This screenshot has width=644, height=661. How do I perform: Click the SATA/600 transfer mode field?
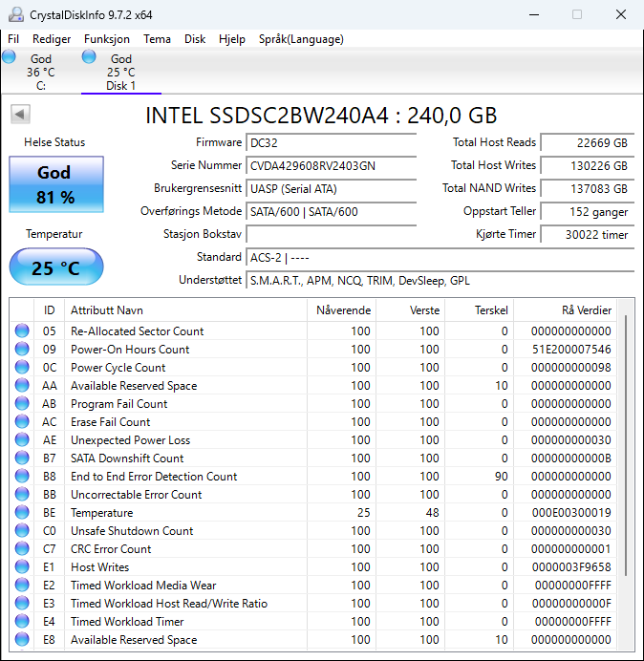(x=331, y=211)
